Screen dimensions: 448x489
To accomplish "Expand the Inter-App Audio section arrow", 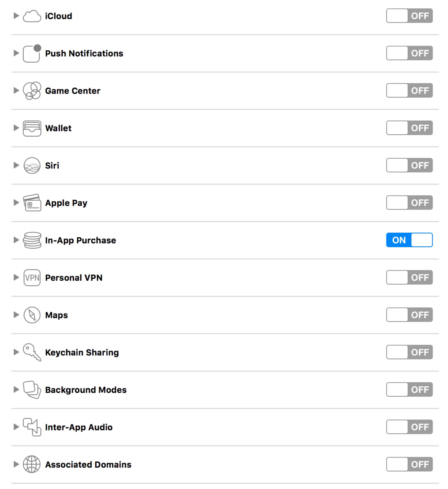I will 16,427.
